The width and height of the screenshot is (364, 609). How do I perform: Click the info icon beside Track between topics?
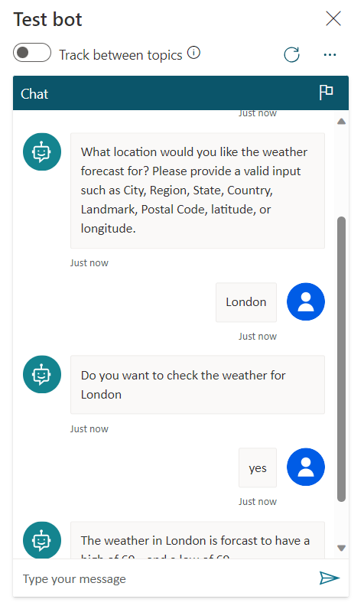193,53
